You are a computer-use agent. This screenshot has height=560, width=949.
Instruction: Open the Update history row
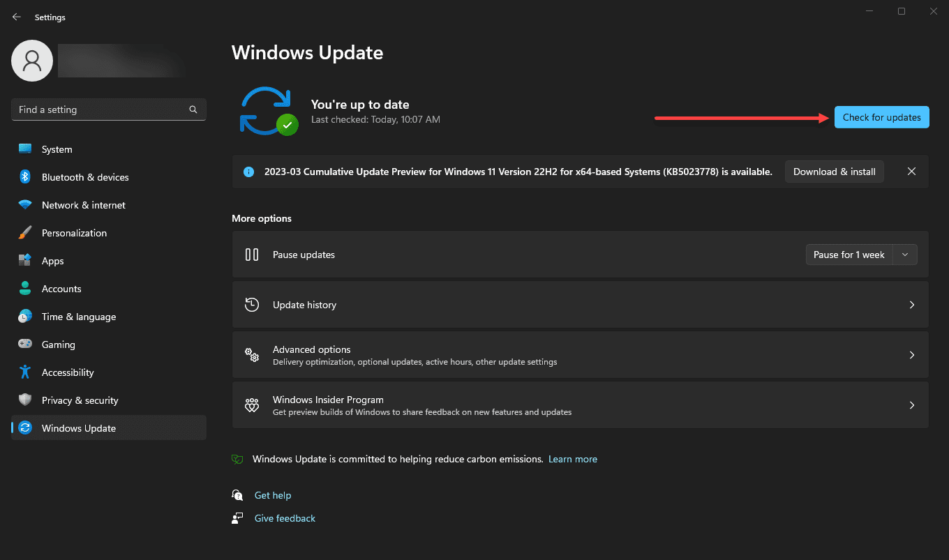tap(580, 305)
